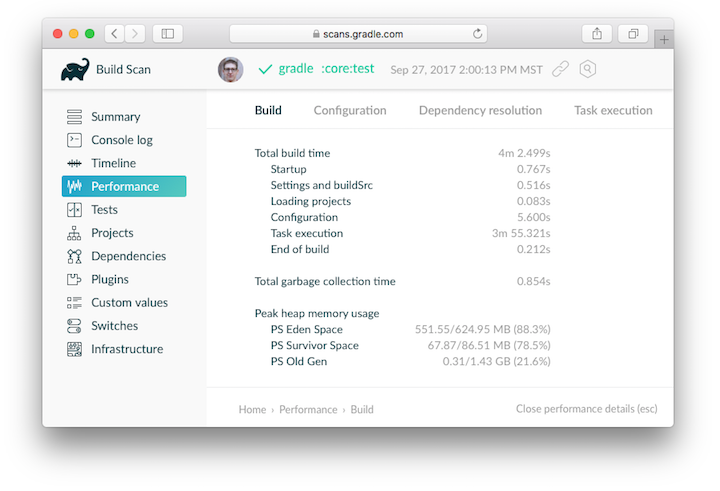This screenshot has width=720, height=491.
Task: Click the Gradle elephant logo
Action: point(75,69)
